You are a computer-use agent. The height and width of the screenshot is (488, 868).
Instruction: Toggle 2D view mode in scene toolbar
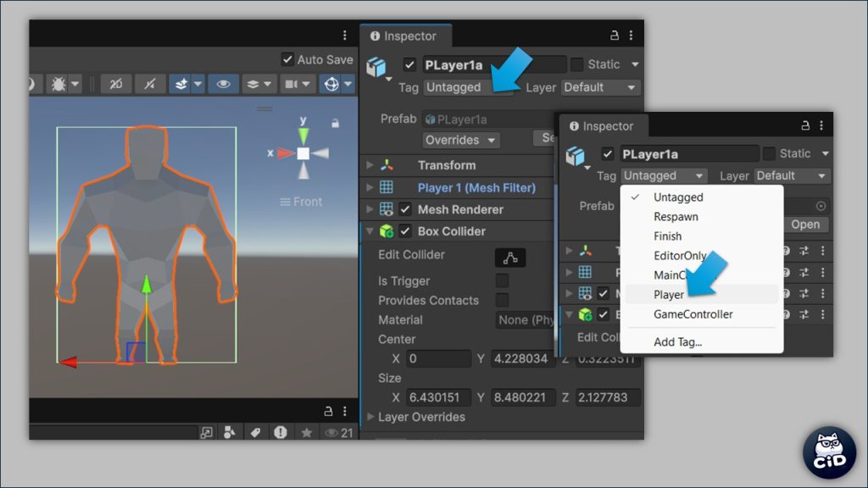pos(116,84)
